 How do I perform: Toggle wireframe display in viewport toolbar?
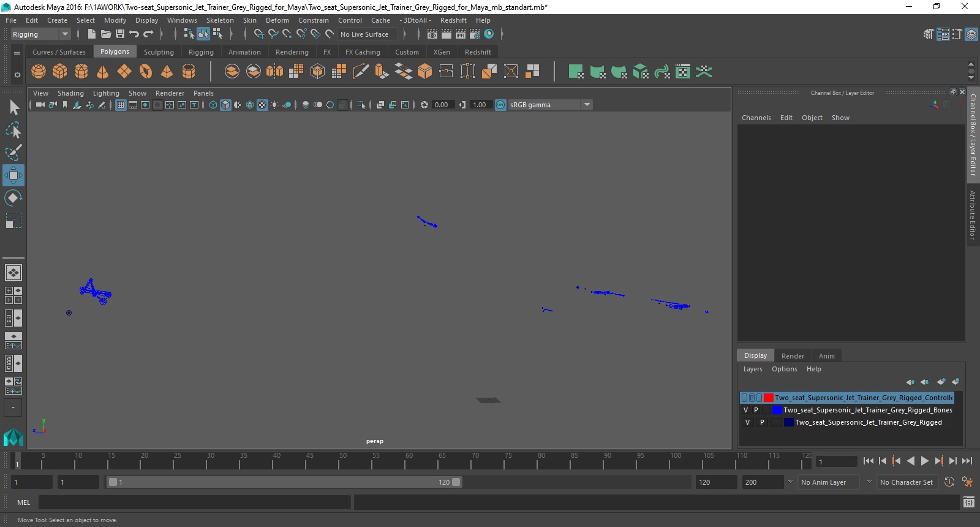pyautogui.click(x=213, y=105)
